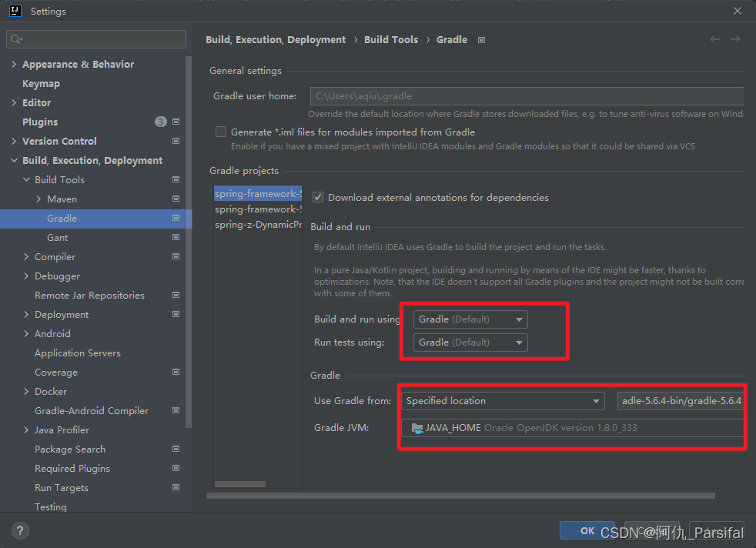Open Required Plugins settings
756x548 pixels.
[72, 469]
